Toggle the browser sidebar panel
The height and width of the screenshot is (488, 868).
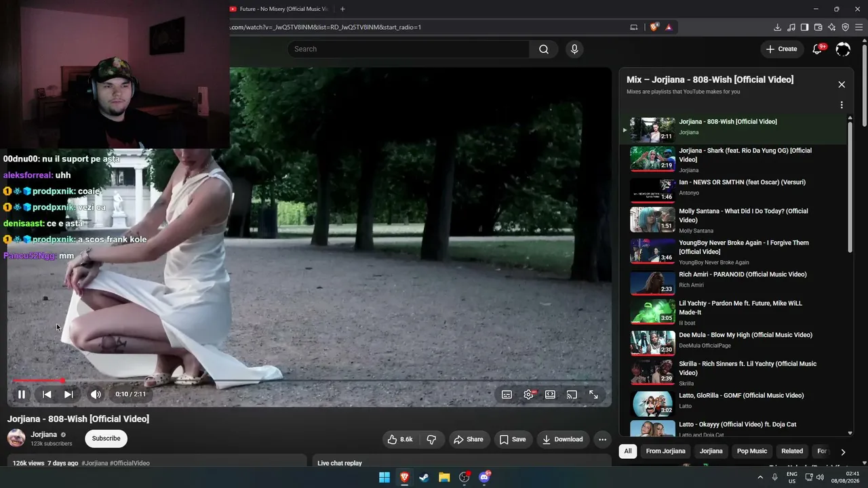coord(804,27)
